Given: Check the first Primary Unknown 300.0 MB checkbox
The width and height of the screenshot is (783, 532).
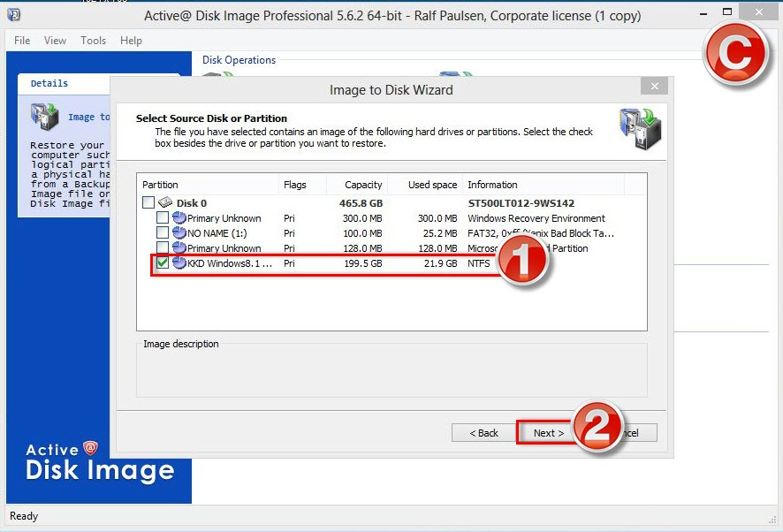Looking at the screenshot, I should click(x=163, y=217).
